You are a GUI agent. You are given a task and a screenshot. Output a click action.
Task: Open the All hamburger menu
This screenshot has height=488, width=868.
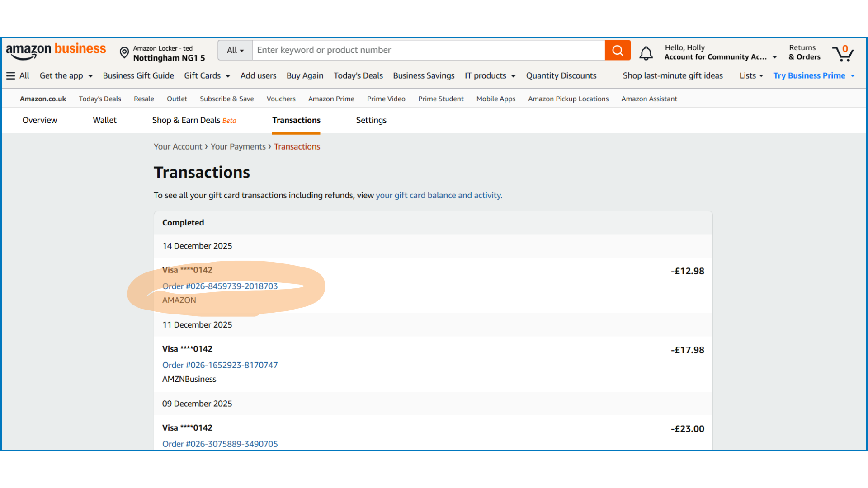click(18, 75)
